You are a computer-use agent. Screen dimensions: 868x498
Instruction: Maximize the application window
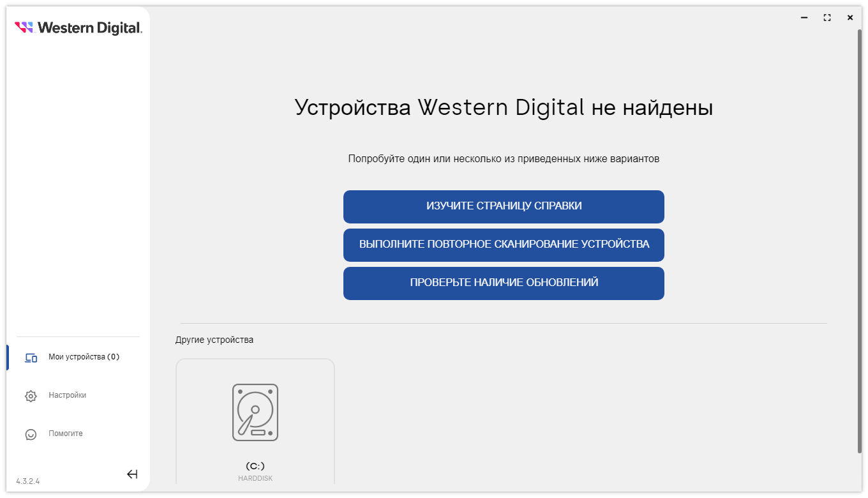click(827, 18)
